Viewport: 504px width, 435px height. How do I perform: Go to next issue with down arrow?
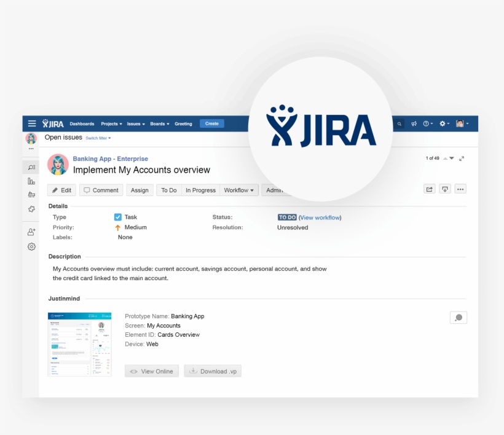click(x=452, y=159)
